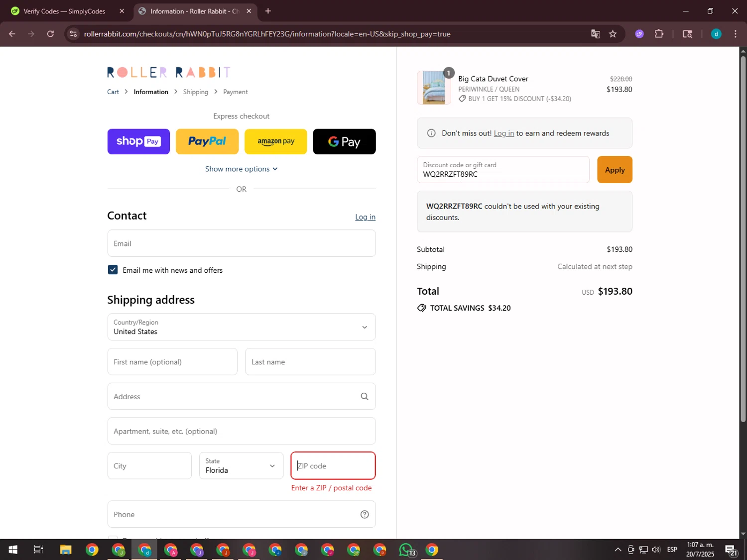This screenshot has height=560, width=747.
Task: Reload the checkout page
Action: pyautogui.click(x=50, y=34)
